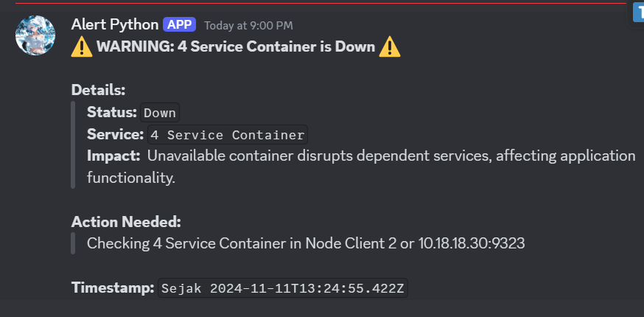Click the Details: heading

point(99,90)
